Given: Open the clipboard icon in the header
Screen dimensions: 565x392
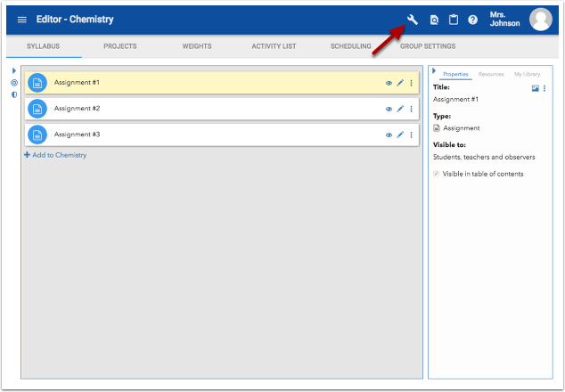Looking at the screenshot, I should [453, 20].
